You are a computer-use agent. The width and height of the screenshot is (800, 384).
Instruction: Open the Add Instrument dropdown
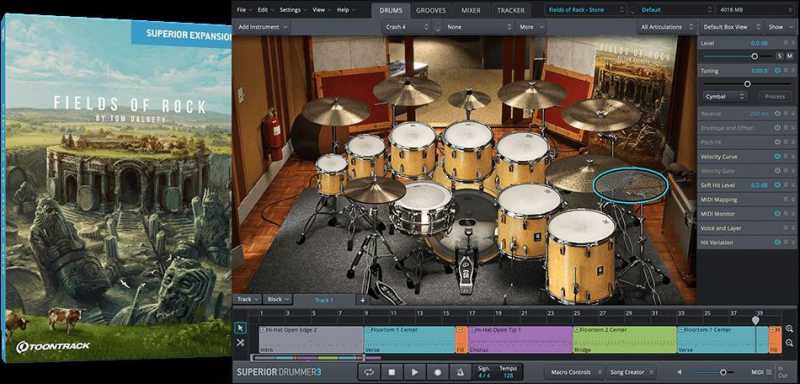(262, 27)
